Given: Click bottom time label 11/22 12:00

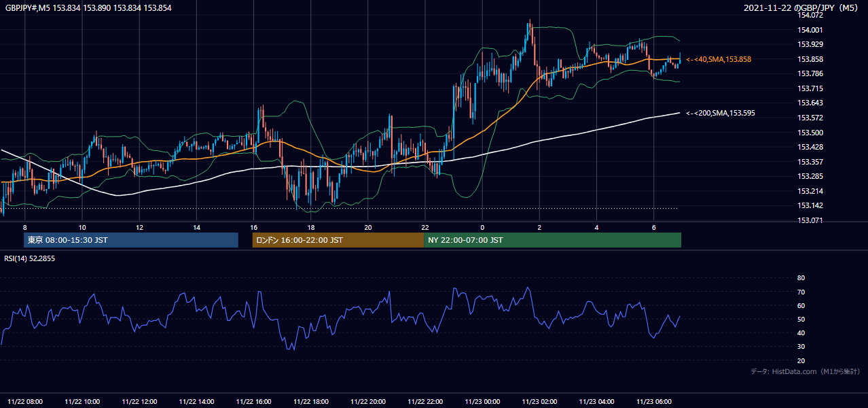Looking at the screenshot, I should click(x=139, y=402).
